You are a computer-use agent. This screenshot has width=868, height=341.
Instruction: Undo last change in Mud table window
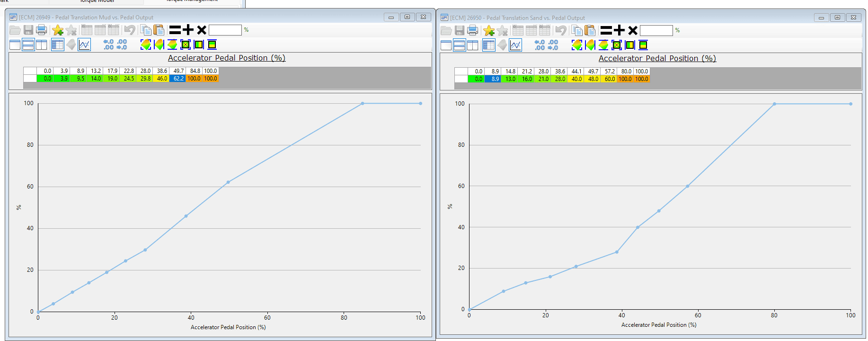click(130, 30)
